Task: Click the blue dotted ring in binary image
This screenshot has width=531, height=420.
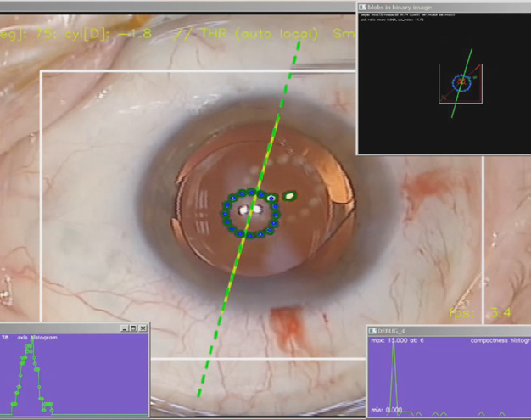Action: tap(461, 83)
